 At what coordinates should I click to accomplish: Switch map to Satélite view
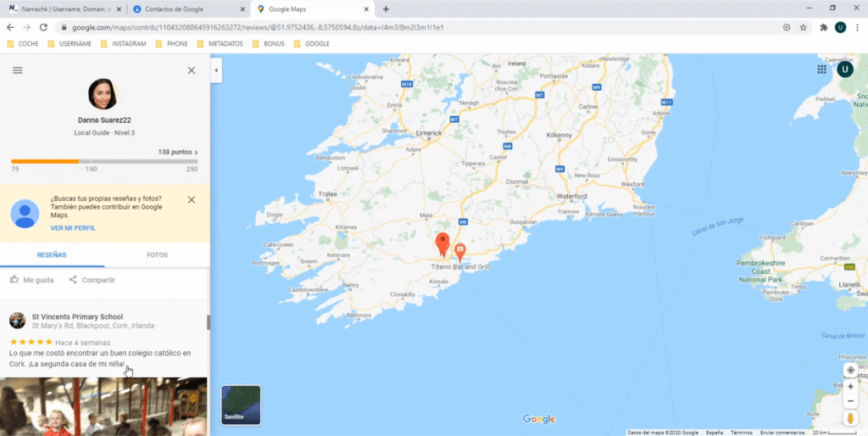[x=241, y=405]
